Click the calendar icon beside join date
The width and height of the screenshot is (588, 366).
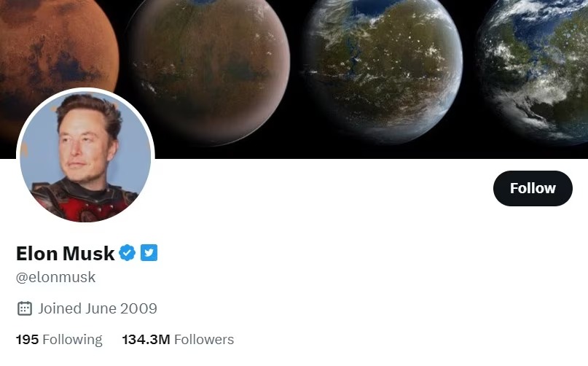click(25, 308)
